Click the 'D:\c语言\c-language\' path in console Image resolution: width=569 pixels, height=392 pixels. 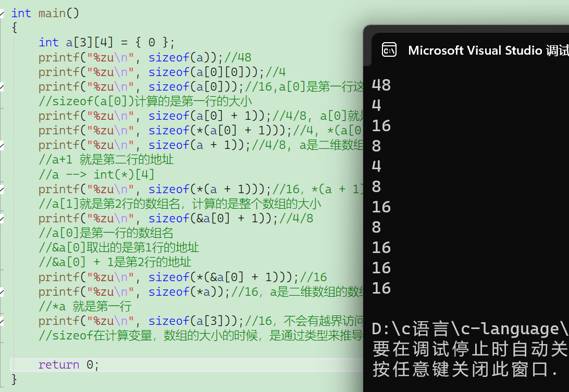(471, 329)
